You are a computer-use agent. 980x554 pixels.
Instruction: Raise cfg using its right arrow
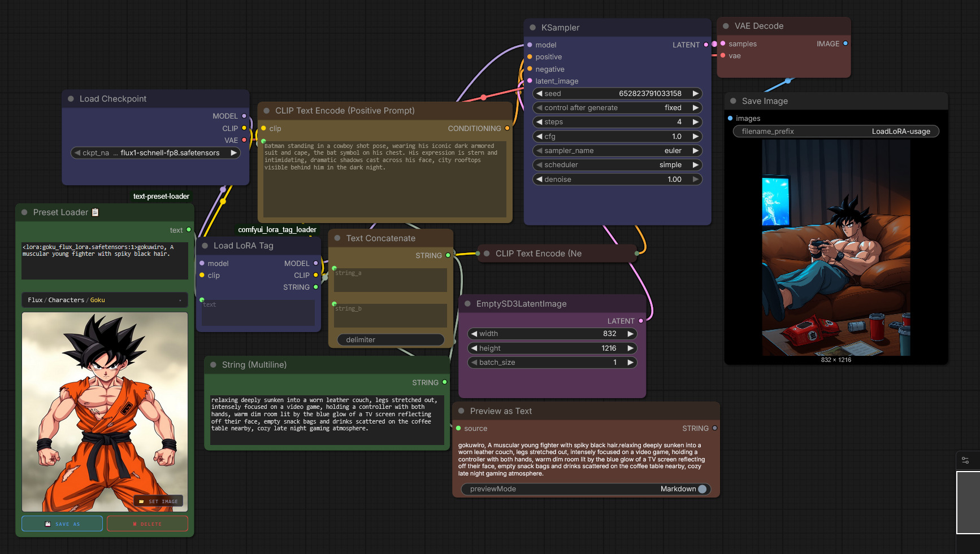pos(696,137)
